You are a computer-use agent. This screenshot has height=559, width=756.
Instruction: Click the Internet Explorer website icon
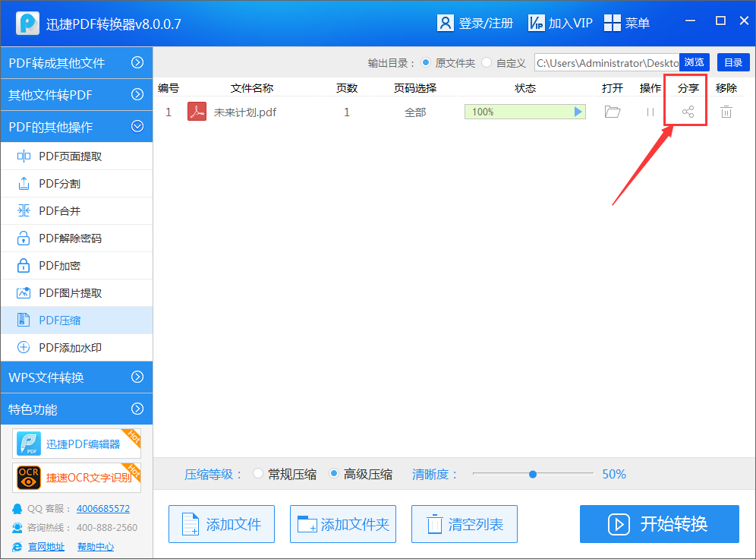[17, 547]
